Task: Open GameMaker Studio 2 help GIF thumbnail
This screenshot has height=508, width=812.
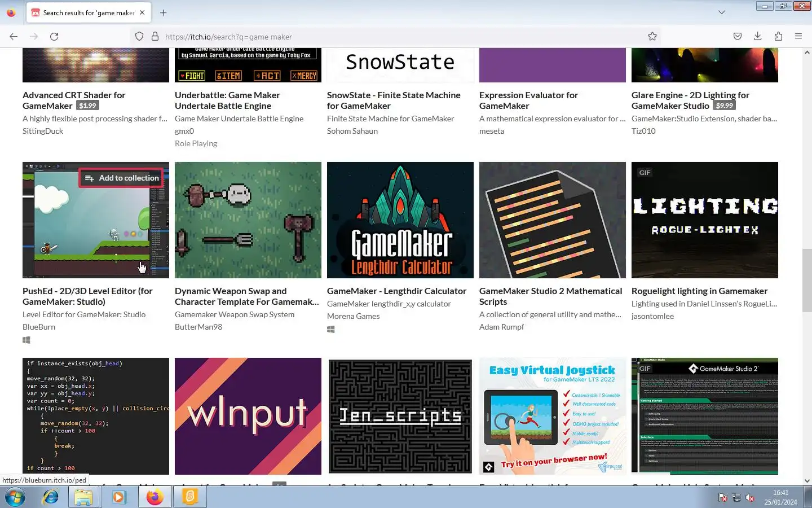Action: click(x=705, y=416)
